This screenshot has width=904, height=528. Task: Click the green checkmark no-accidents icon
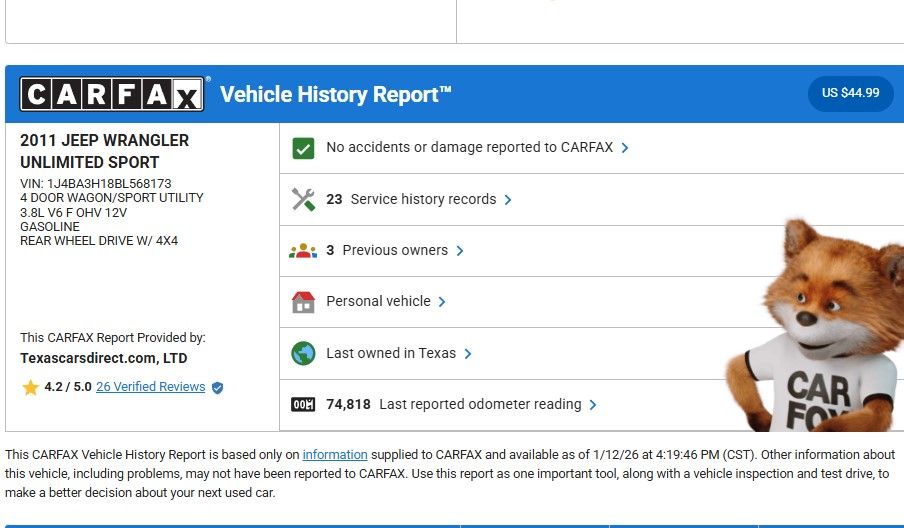(x=303, y=148)
